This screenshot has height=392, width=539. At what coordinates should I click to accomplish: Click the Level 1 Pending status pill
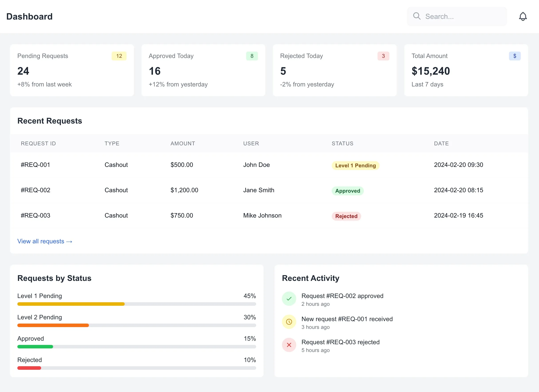(x=355, y=165)
